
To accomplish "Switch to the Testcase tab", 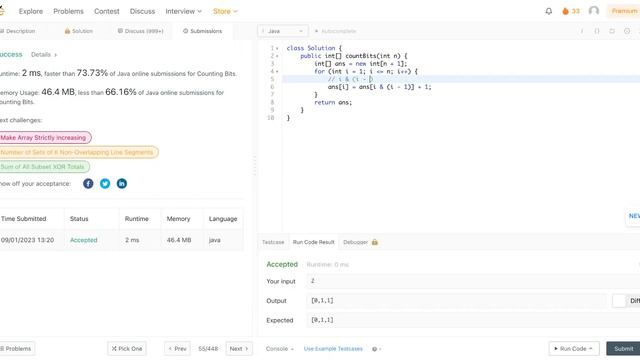I will click(x=273, y=242).
